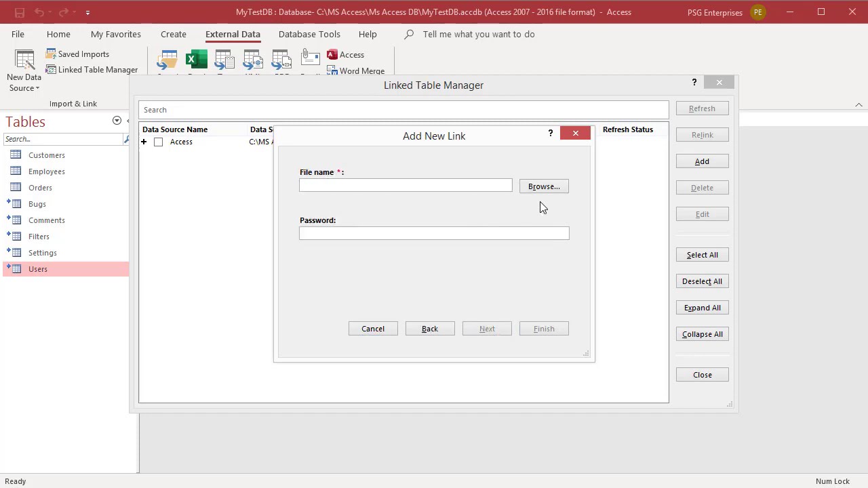The height and width of the screenshot is (488, 868).
Task: Open the New Data Source menu
Action: (24, 72)
